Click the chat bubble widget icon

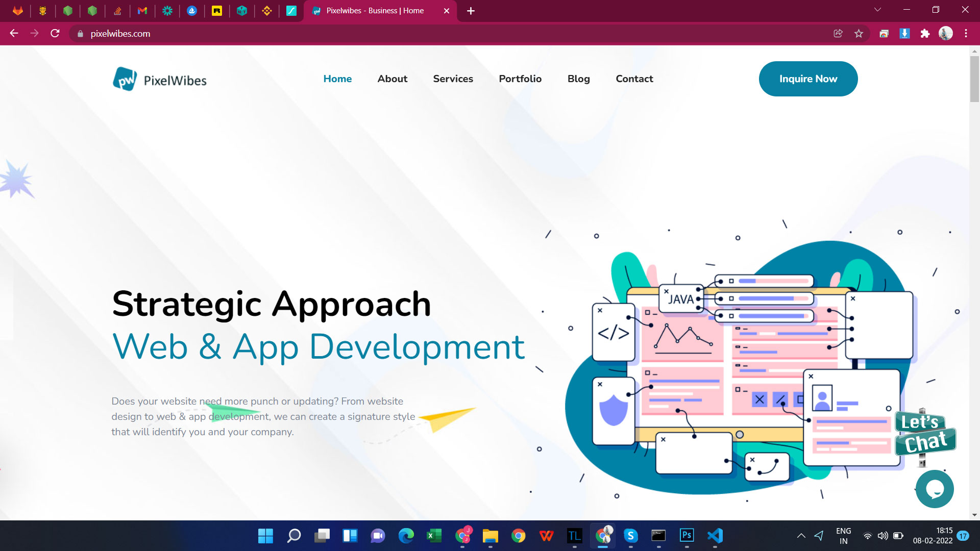pyautogui.click(x=935, y=489)
